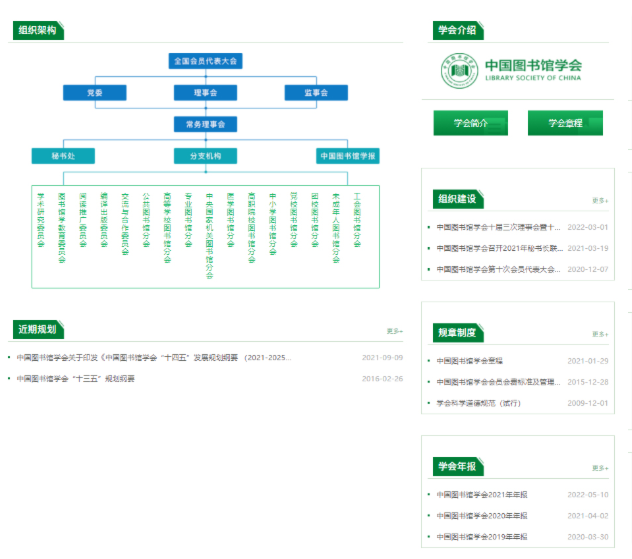Open the 学术研究委员会 vertical link

point(41,220)
